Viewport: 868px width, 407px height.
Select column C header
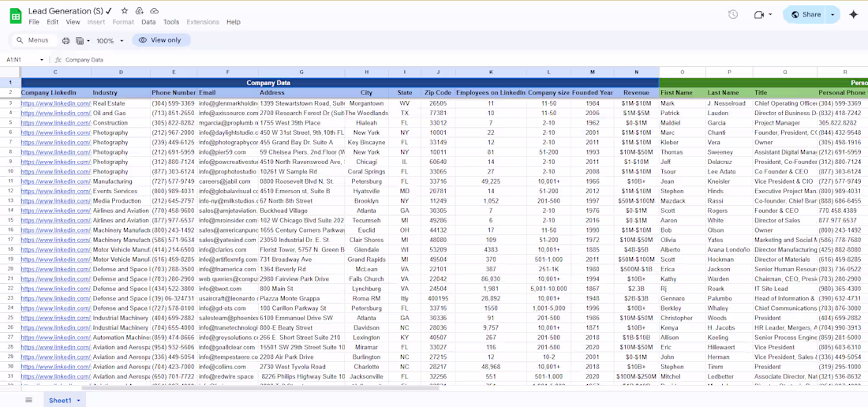coord(56,73)
